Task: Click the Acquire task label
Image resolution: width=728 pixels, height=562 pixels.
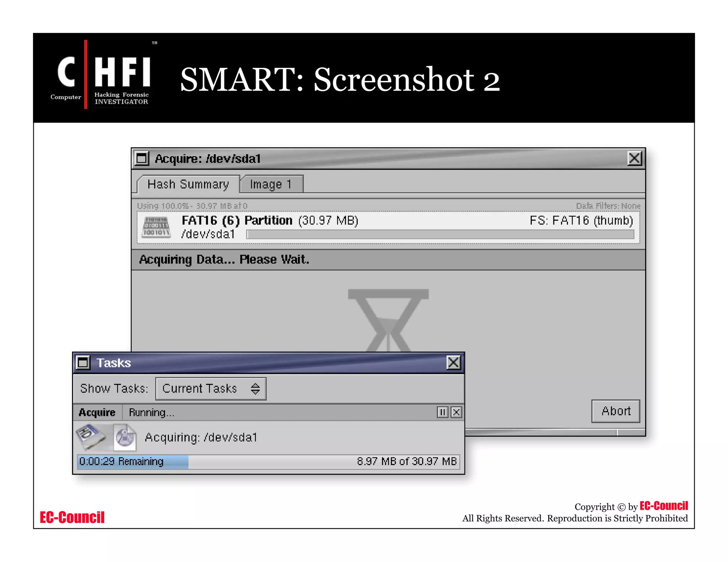Action: coord(97,412)
